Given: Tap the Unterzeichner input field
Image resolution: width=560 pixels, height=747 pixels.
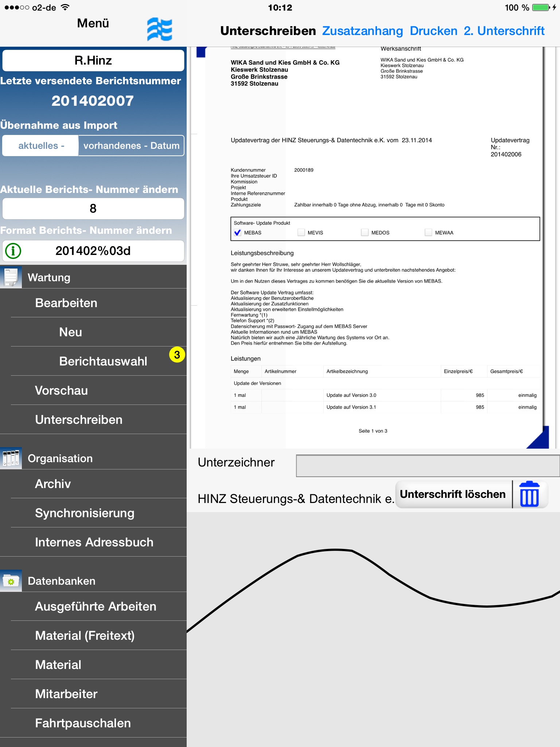Looking at the screenshot, I should click(x=428, y=466).
